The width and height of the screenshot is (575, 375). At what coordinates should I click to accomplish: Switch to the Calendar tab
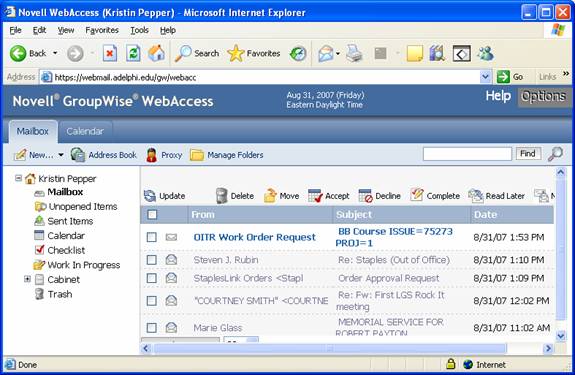pyautogui.click(x=85, y=131)
